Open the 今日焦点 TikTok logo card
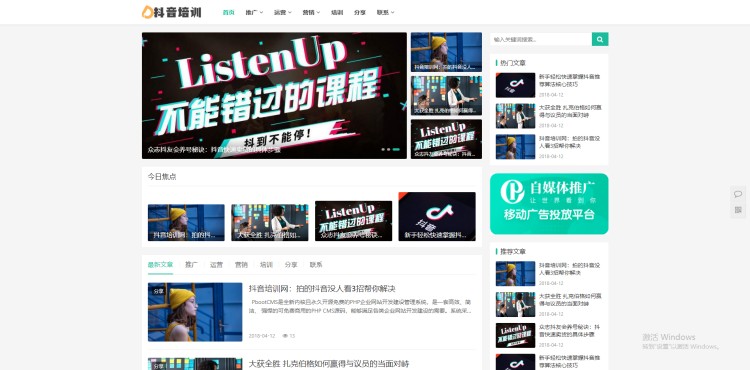This screenshot has width=750, height=370. (437, 217)
